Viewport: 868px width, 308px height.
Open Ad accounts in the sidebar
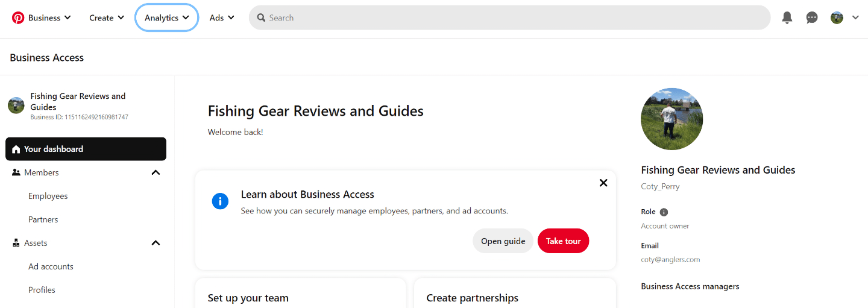tap(51, 266)
